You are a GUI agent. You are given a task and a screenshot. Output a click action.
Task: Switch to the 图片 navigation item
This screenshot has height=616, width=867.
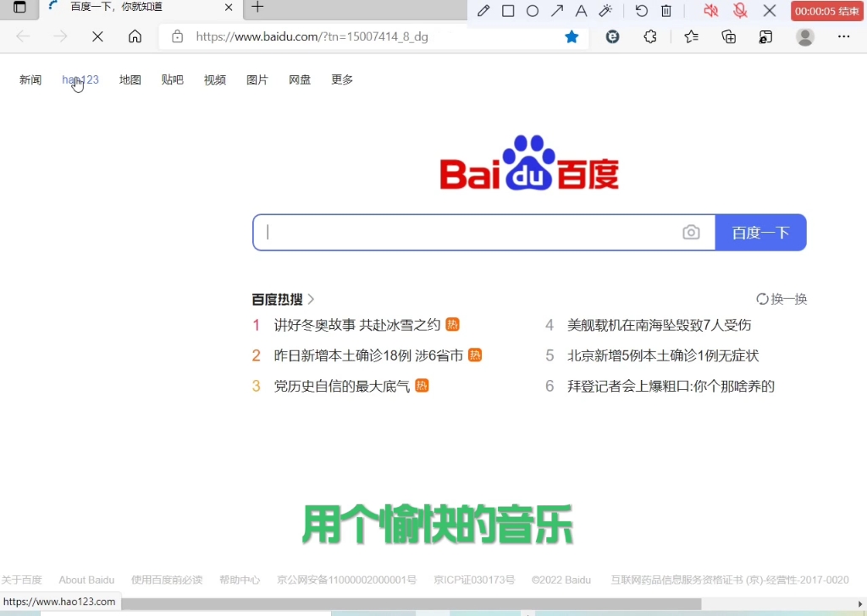[257, 80]
